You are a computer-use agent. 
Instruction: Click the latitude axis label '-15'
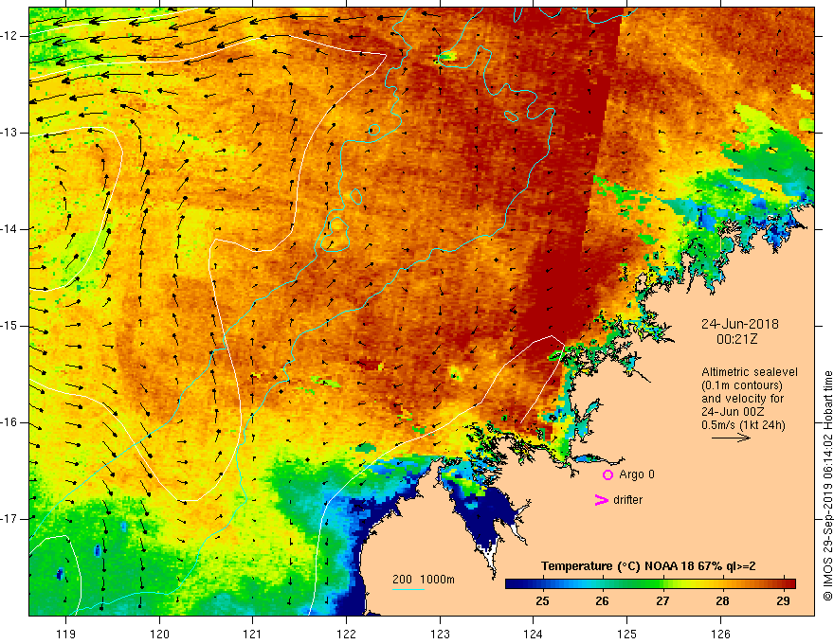10,326
